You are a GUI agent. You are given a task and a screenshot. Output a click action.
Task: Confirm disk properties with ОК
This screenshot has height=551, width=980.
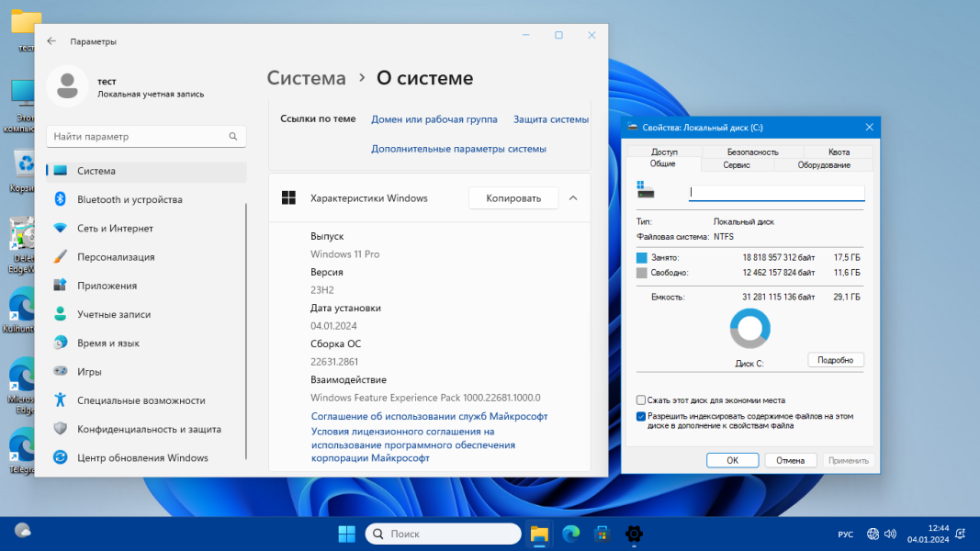[x=733, y=460]
